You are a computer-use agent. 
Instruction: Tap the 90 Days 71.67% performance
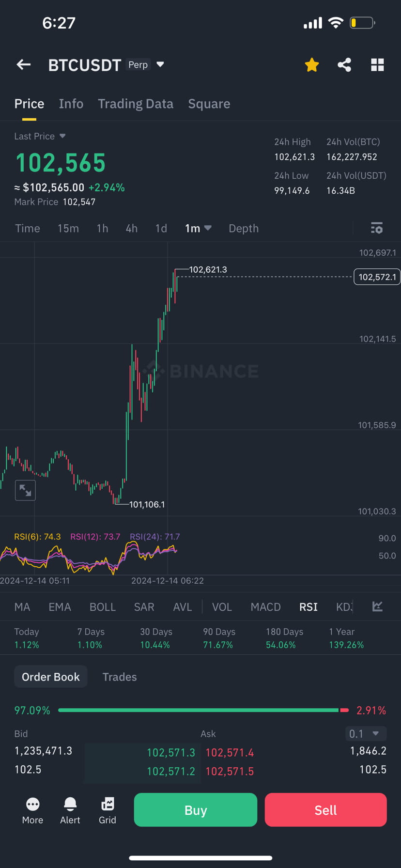pyautogui.click(x=219, y=638)
